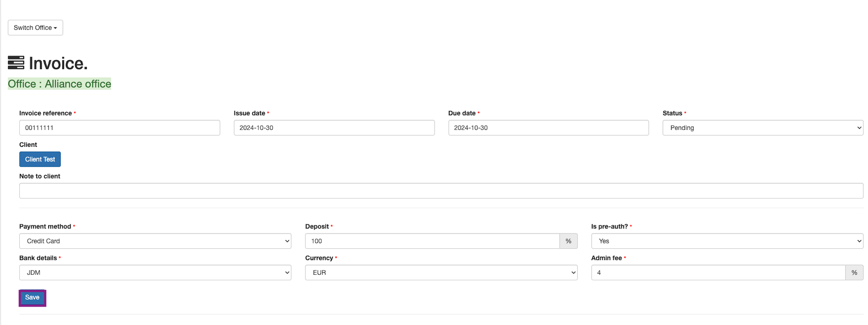Open the Status dropdown showing Pending
868x325 pixels.
[x=762, y=128]
